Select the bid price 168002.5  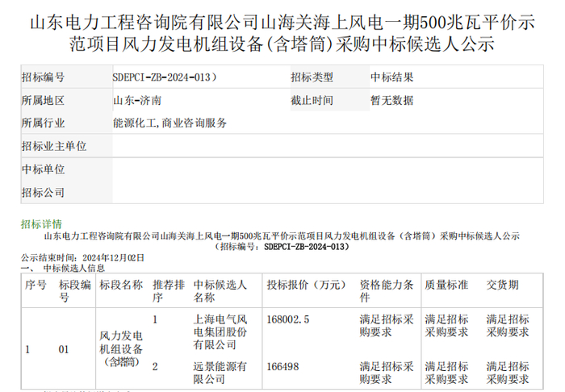(x=287, y=319)
